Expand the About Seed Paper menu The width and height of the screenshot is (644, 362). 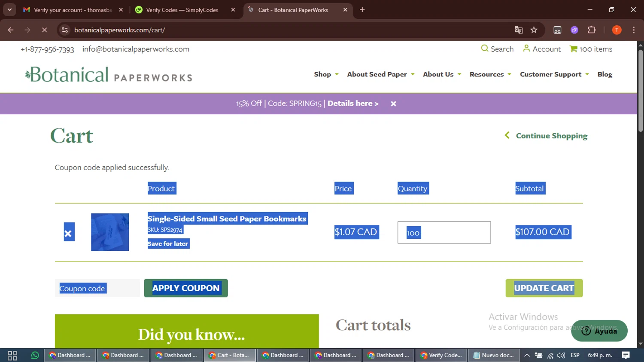381,74
